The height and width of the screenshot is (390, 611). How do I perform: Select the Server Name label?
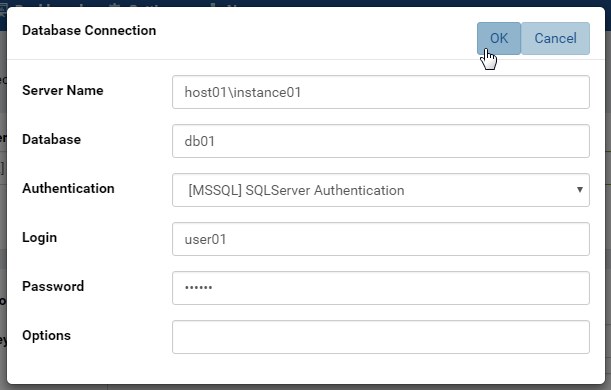coord(63,90)
